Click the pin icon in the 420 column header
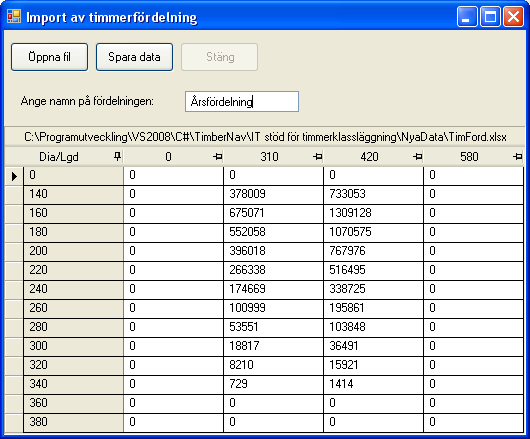 coord(417,156)
